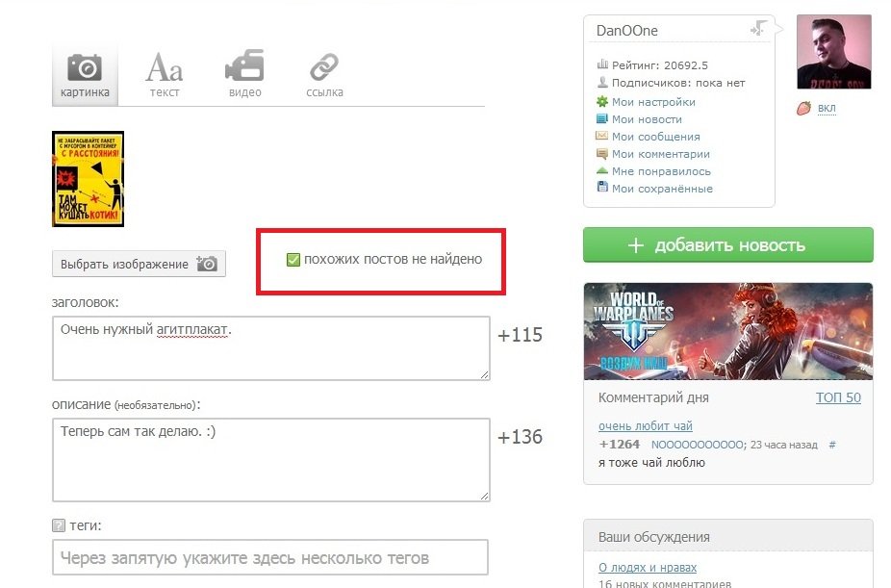Click into the описание text area
Viewport: 891px width, 588px height.
click(x=270, y=459)
